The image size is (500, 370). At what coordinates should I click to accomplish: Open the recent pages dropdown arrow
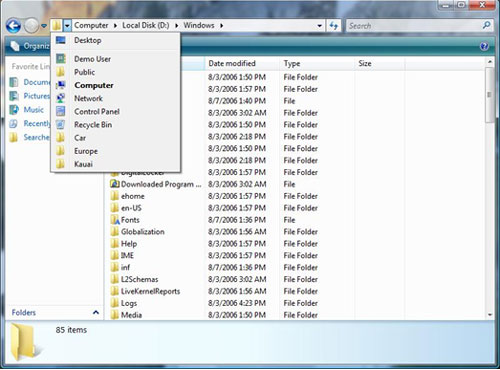[44, 26]
